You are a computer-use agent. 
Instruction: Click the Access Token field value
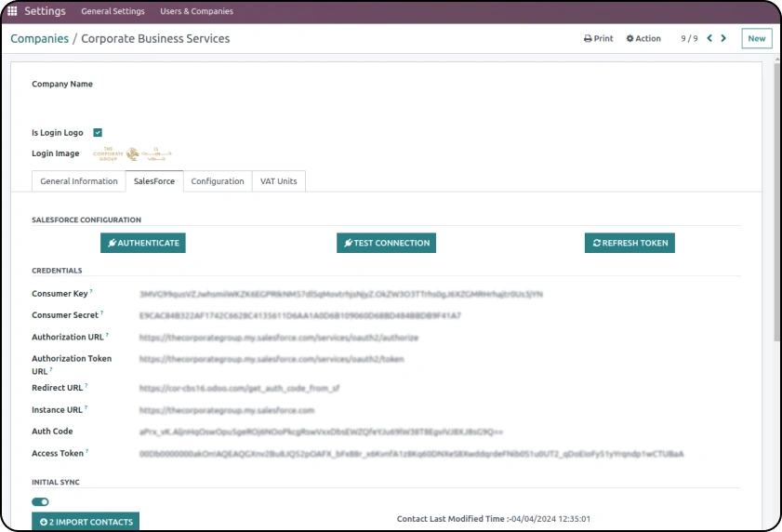click(x=411, y=454)
